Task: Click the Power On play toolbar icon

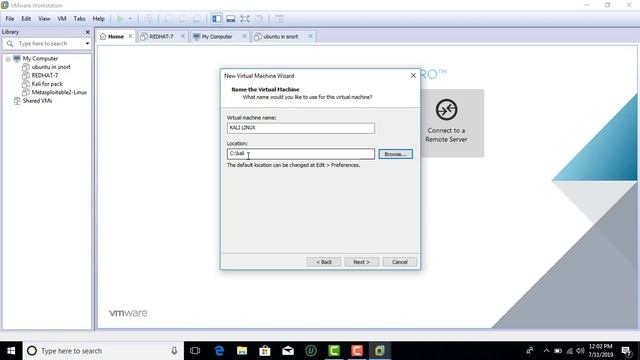Action: click(120, 19)
